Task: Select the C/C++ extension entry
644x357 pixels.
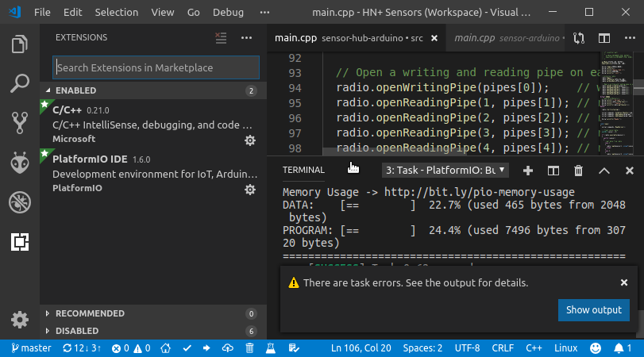Action: click(153, 124)
